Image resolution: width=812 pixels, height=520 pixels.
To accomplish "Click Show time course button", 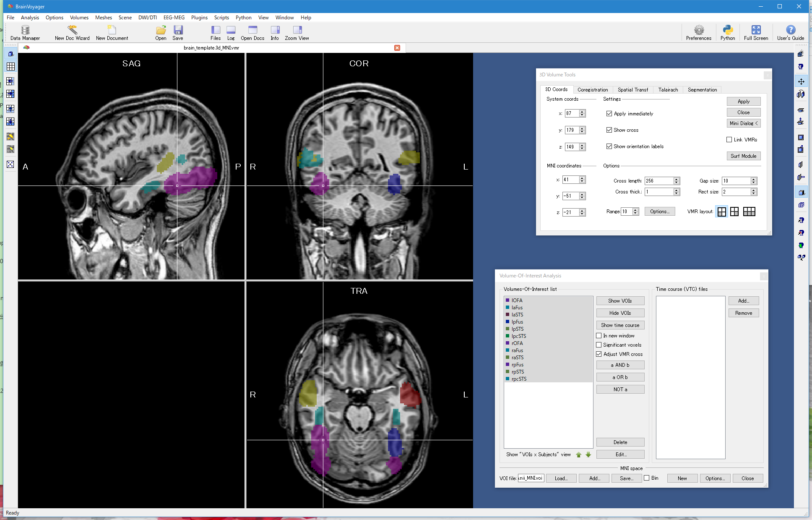I will coord(620,325).
